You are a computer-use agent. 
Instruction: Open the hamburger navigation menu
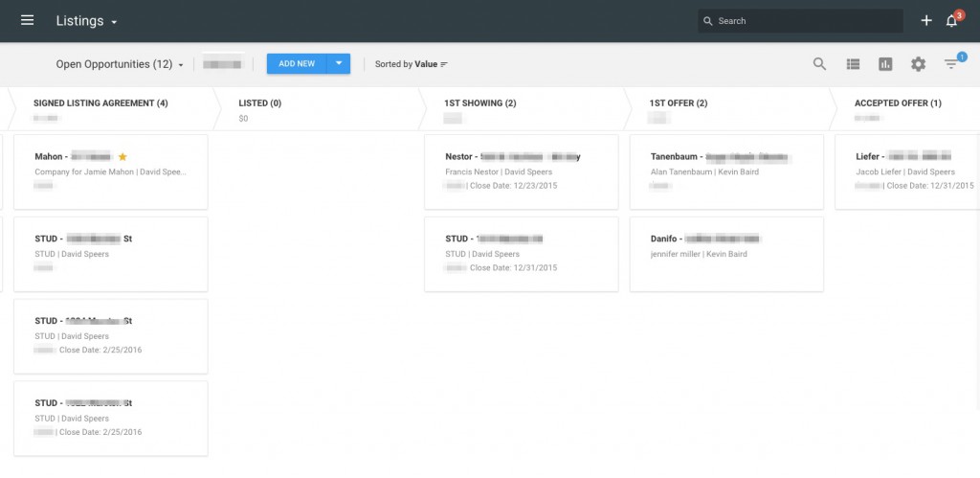click(x=27, y=21)
